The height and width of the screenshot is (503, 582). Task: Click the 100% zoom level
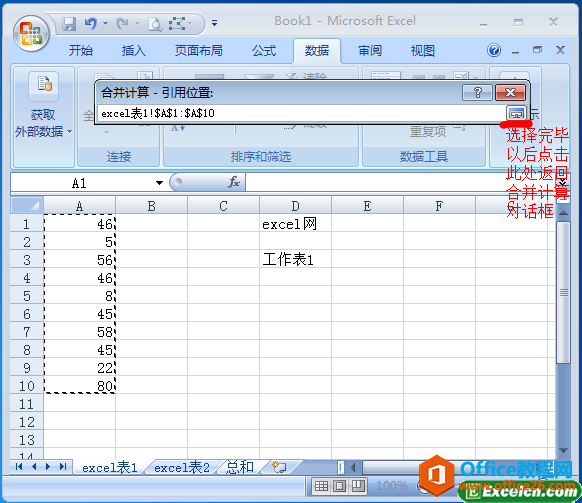coord(391,486)
